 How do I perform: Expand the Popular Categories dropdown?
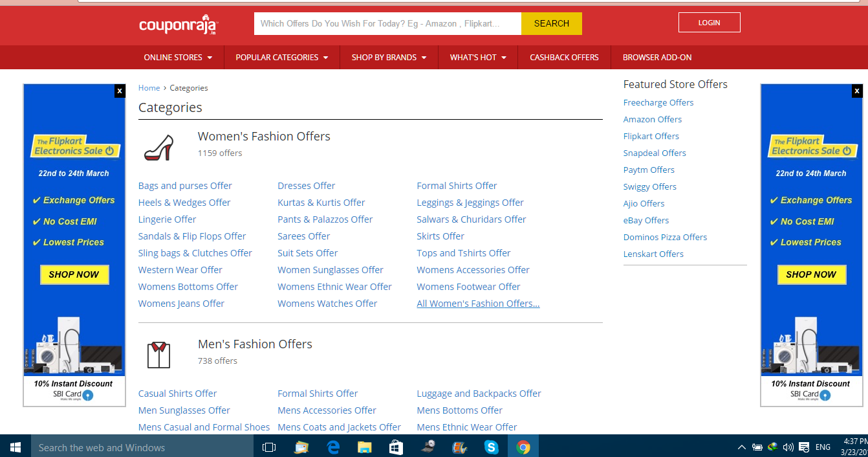pyautogui.click(x=281, y=58)
